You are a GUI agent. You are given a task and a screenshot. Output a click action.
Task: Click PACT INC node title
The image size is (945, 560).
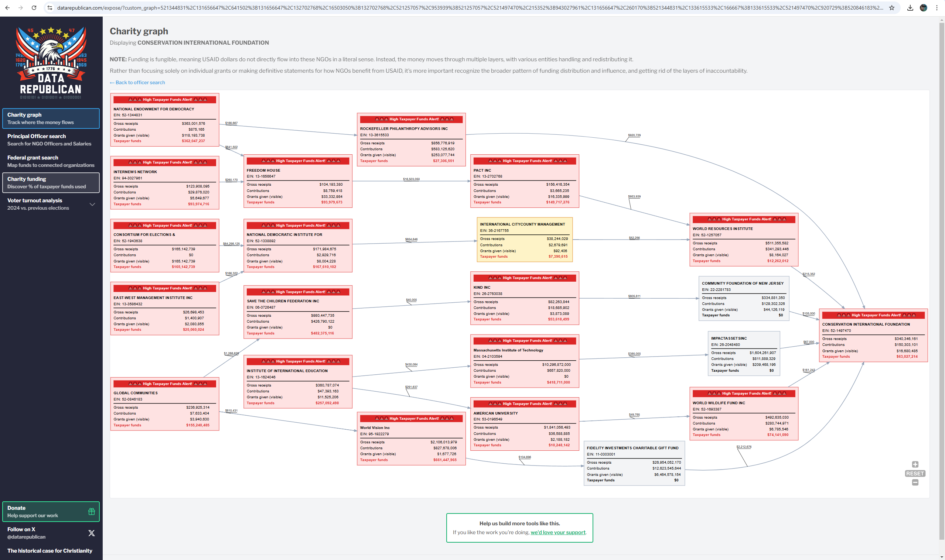(482, 171)
